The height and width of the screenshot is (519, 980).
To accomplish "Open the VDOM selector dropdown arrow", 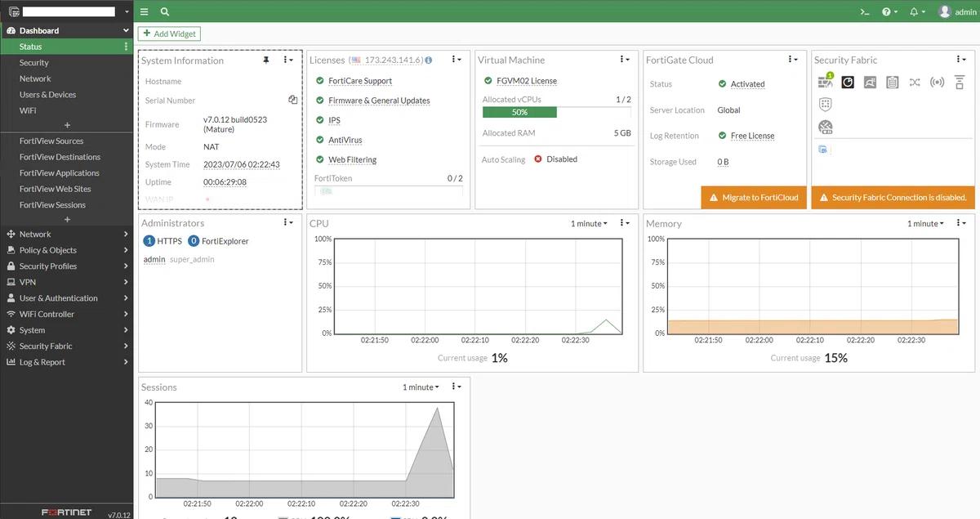I will [126, 11].
